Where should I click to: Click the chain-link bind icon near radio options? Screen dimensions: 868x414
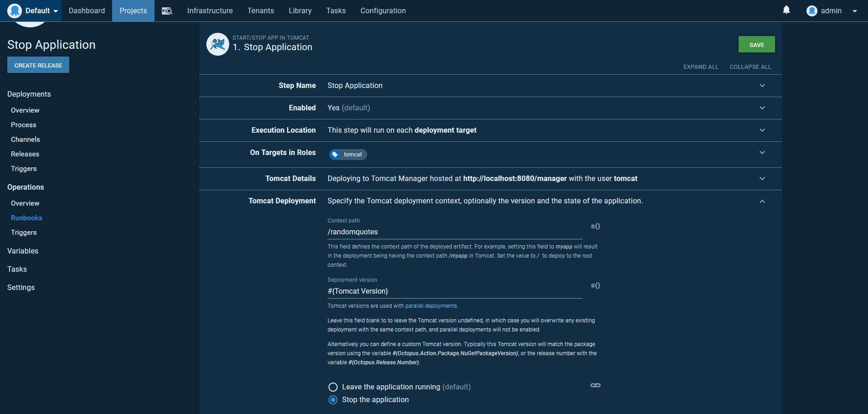pyautogui.click(x=595, y=386)
